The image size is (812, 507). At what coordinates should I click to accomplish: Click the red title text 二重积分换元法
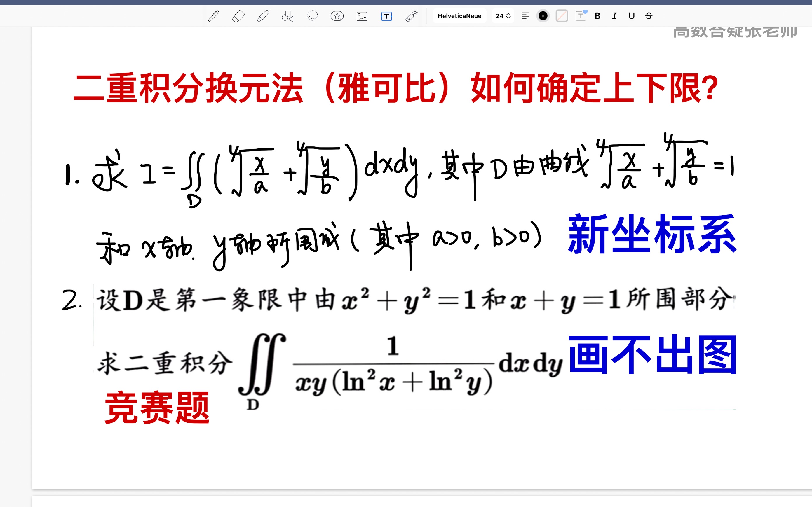coord(188,88)
